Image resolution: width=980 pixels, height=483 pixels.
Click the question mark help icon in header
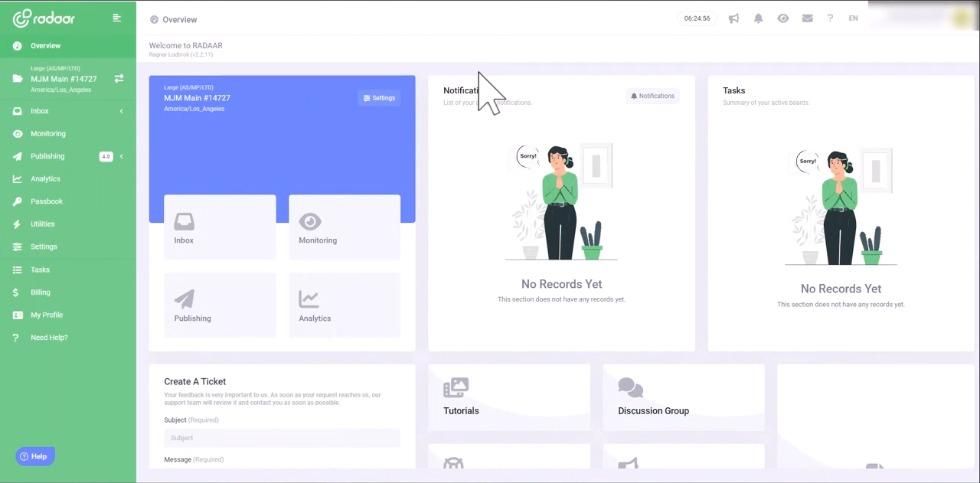point(830,18)
